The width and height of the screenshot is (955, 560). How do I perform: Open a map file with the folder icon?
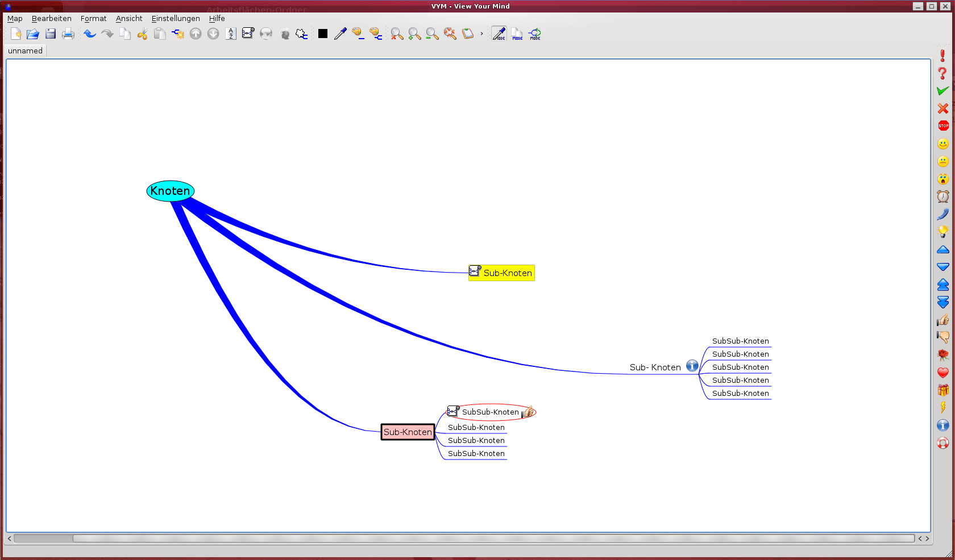coord(33,34)
